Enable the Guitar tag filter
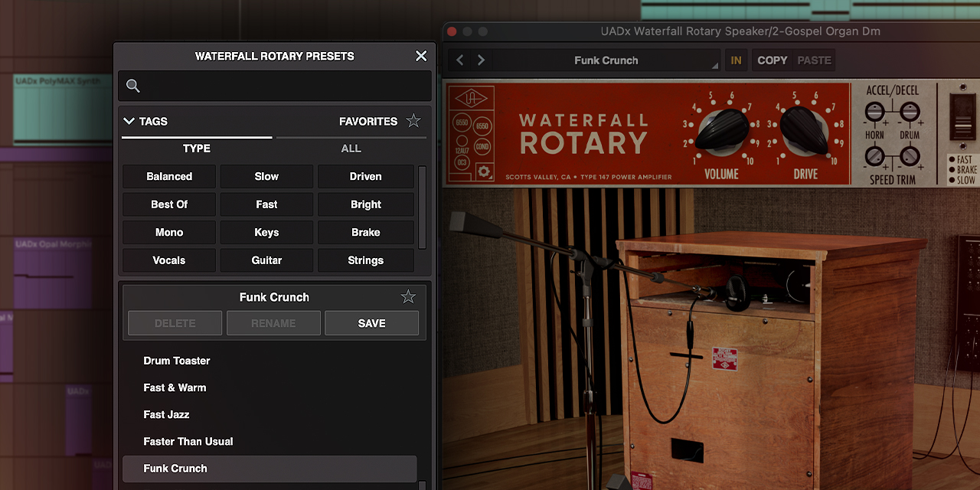 click(x=266, y=260)
